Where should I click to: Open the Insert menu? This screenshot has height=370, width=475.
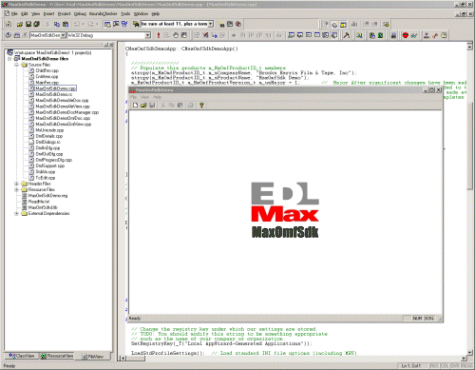pos(49,14)
